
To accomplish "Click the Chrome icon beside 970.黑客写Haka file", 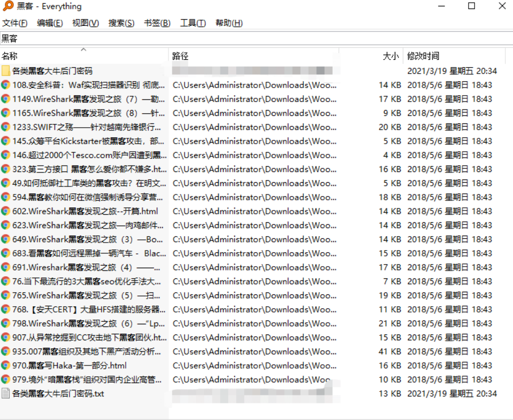I will click(5, 365).
